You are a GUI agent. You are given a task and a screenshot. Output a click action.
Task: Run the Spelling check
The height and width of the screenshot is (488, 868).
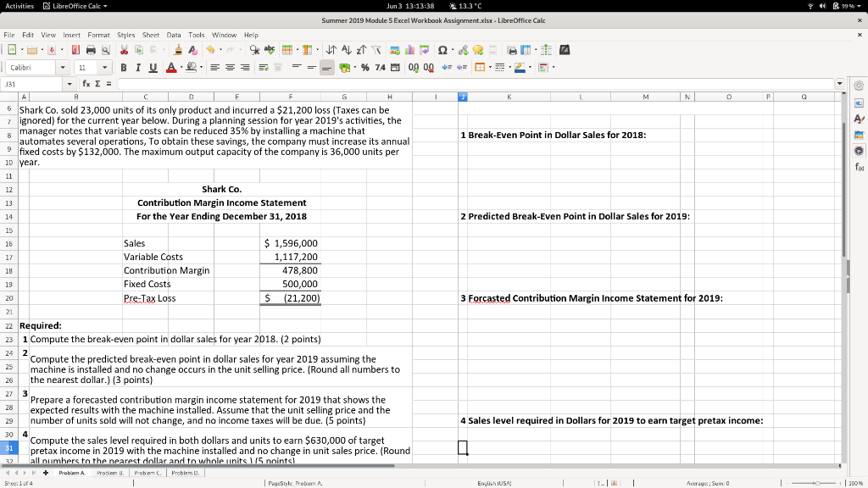point(269,49)
